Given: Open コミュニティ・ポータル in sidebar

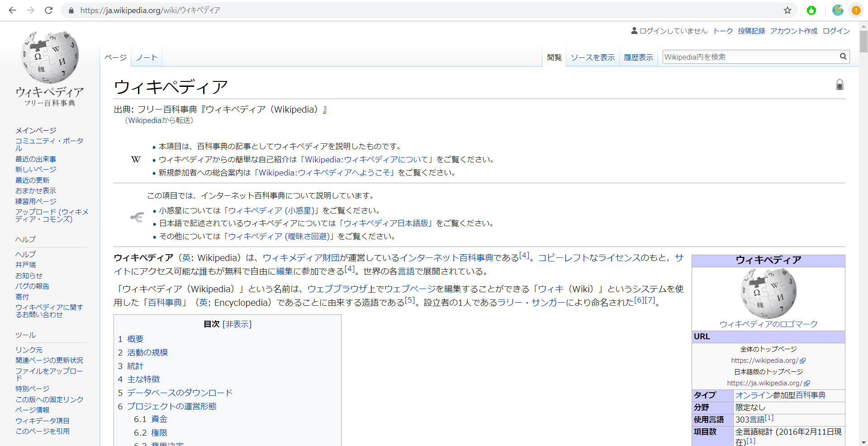Looking at the screenshot, I should (x=49, y=144).
